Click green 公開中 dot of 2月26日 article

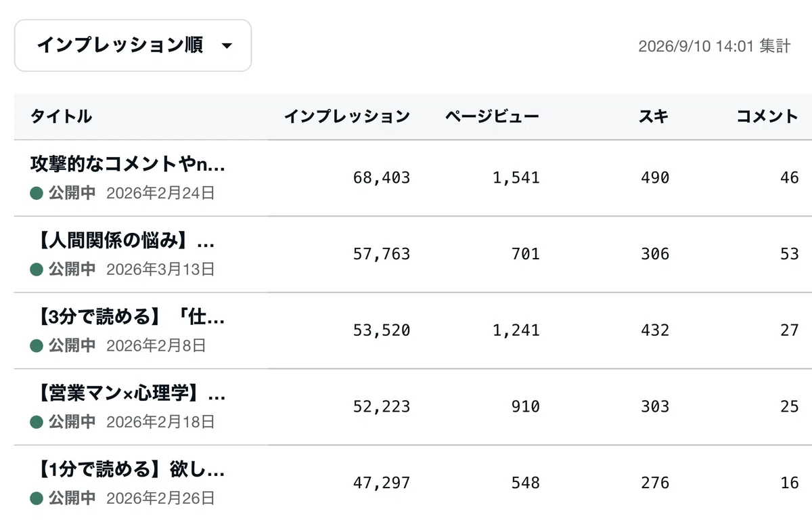tap(37, 498)
